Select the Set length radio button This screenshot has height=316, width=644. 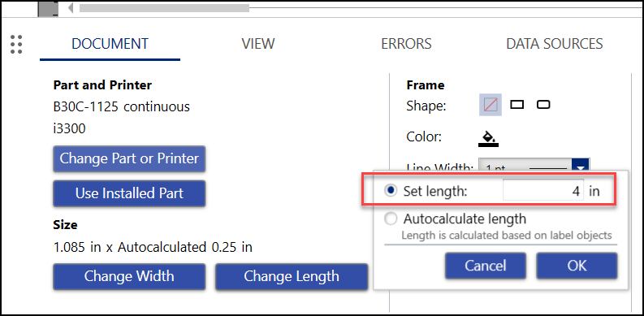pos(391,190)
